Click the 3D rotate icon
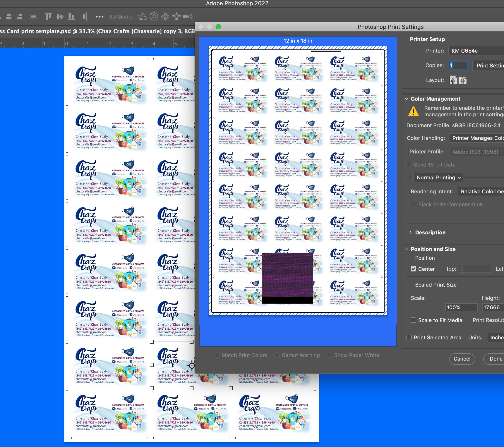This screenshot has width=504, height=447. (x=142, y=17)
